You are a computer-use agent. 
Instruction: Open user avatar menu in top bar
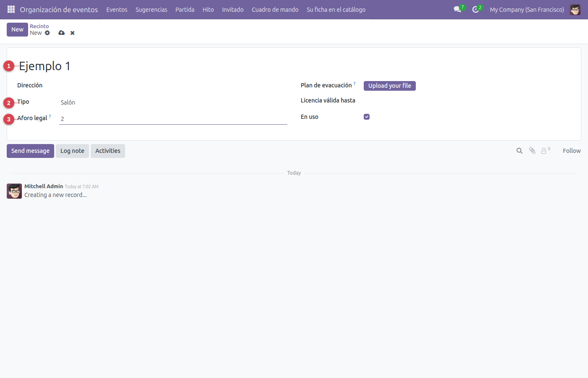pos(575,9)
